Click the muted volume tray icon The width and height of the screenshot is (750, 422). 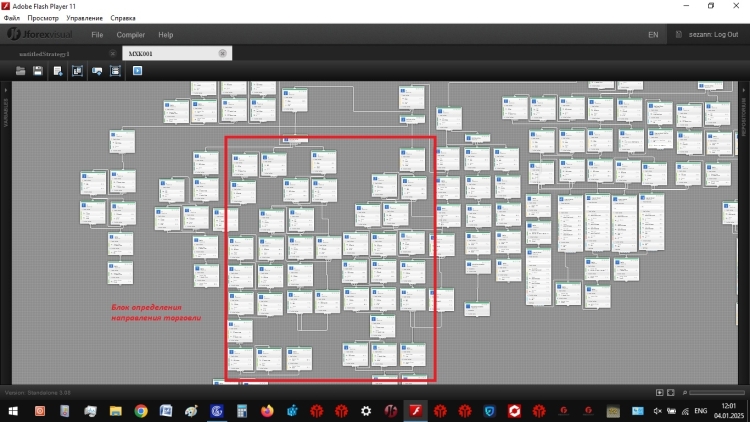click(x=658, y=411)
